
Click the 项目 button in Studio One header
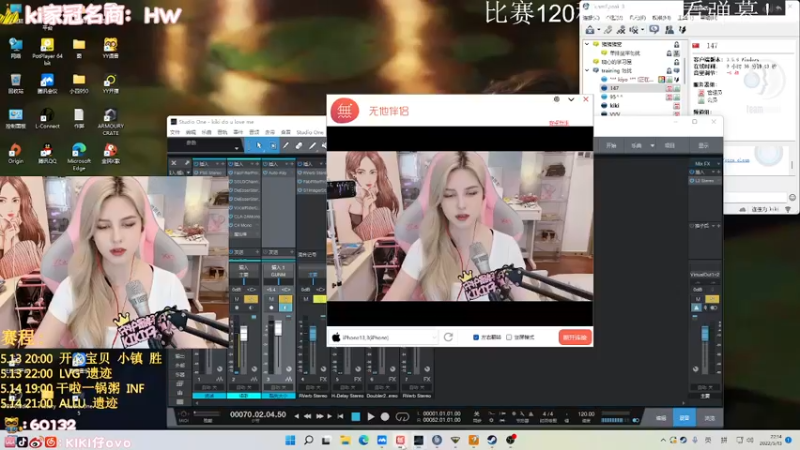[669, 146]
